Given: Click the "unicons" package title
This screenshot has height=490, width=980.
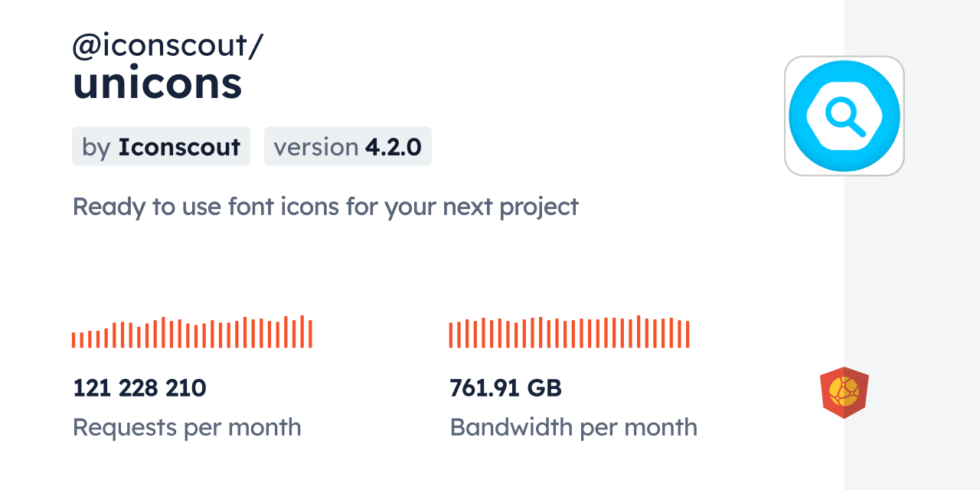Looking at the screenshot, I should 157,83.
